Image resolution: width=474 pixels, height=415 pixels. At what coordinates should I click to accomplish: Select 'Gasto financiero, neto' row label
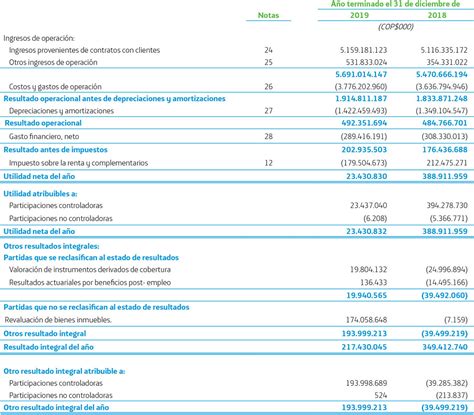44,136
